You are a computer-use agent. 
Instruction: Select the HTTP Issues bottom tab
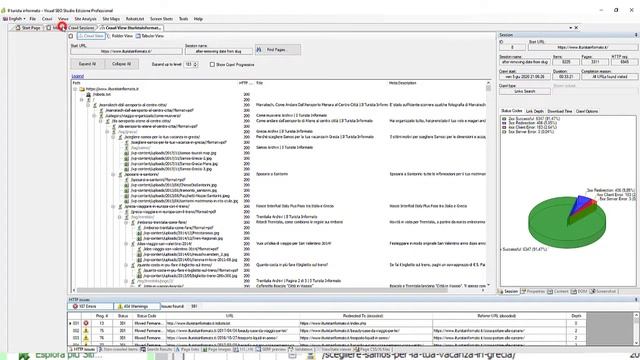83,350
